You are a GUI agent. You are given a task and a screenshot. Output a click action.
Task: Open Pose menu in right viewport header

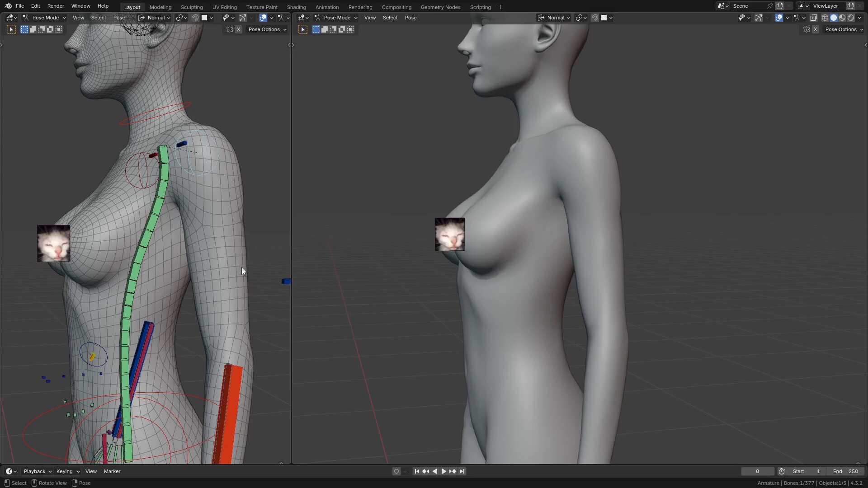coord(410,18)
